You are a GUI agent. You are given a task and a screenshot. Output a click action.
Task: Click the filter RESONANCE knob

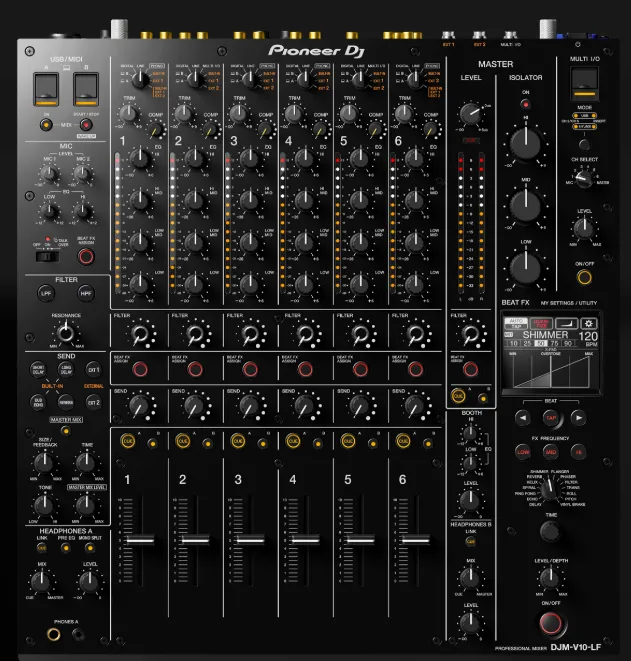(x=65, y=333)
